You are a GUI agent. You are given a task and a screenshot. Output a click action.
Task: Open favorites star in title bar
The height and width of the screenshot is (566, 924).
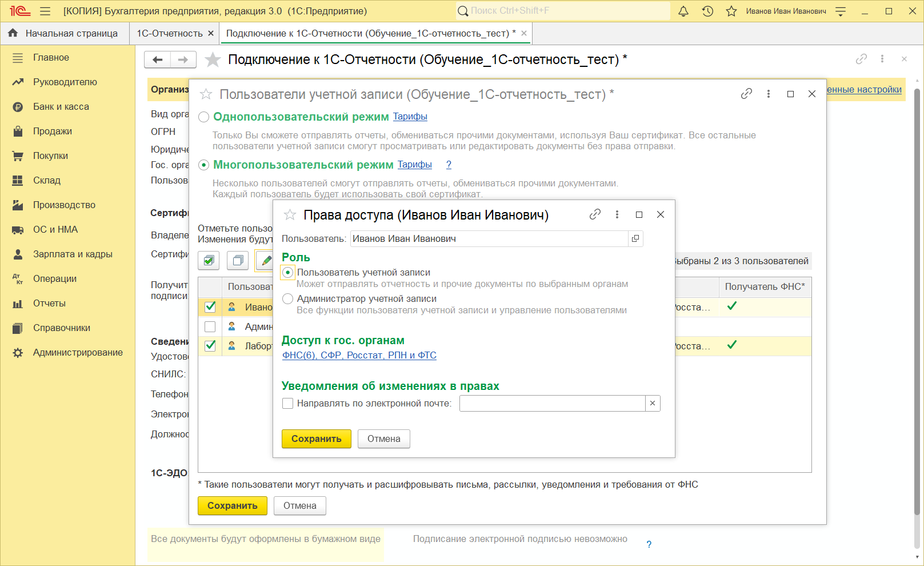pyautogui.click(x=731, y=11)
